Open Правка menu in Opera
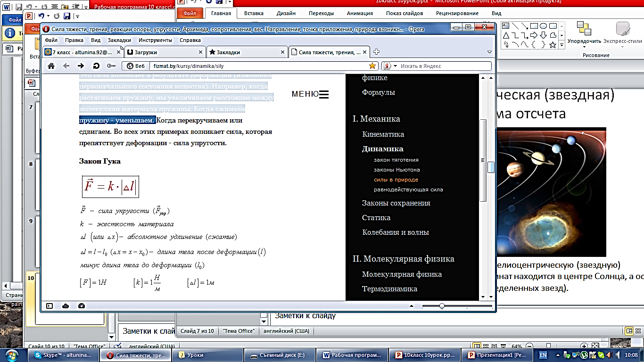This screenshot has height=362, width=644. click(x=74, y=41)
